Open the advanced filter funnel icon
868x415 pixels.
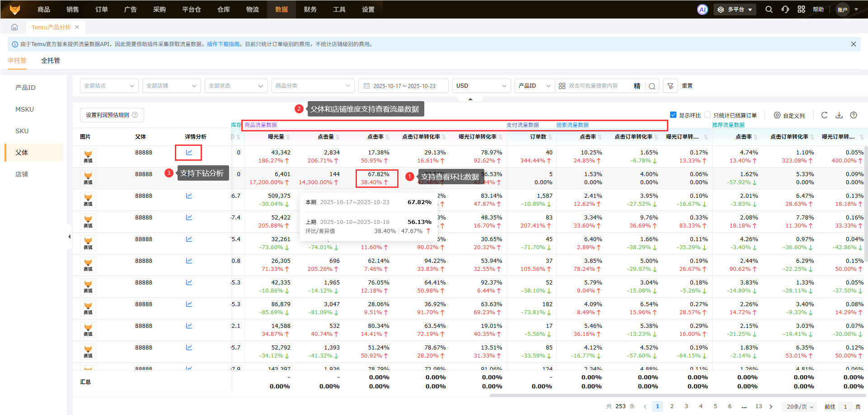point(671,86)
